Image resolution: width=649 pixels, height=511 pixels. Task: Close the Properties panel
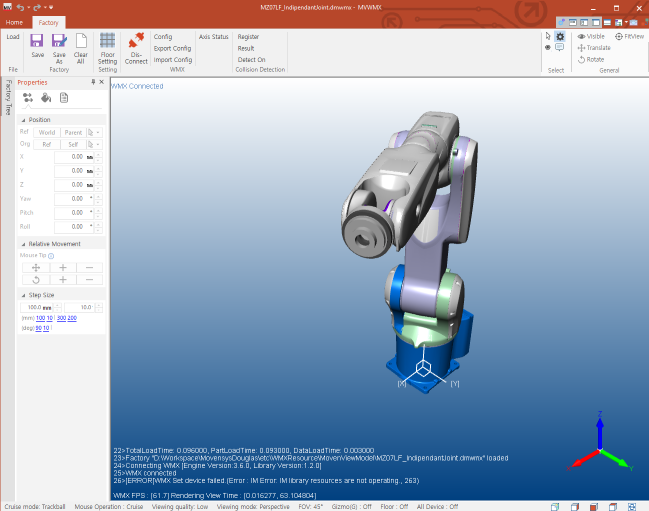[101, 82]
